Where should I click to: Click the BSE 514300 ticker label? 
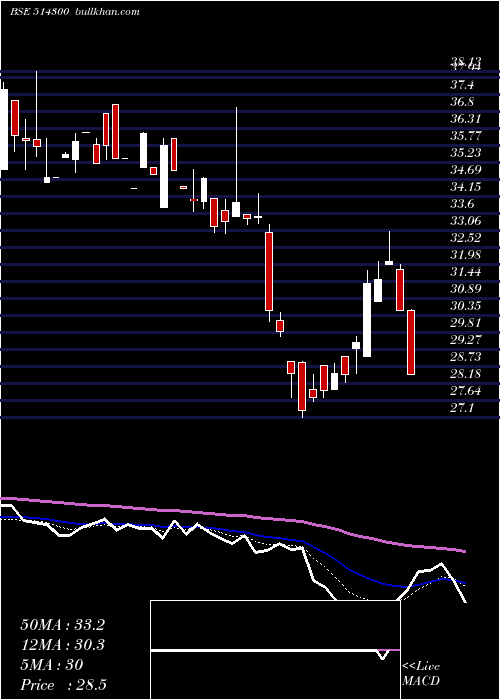[39, 12]
